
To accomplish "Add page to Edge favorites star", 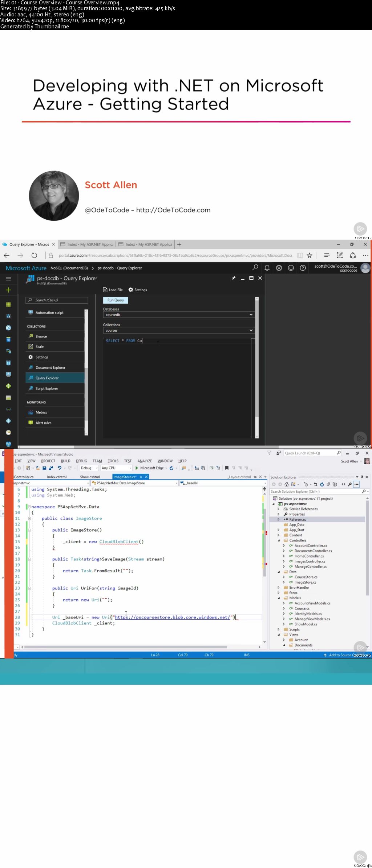I will click(x=310, y=255).
